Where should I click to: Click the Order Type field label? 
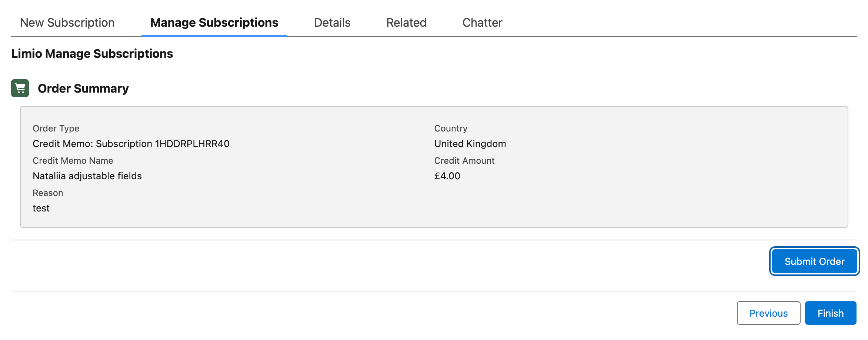coord(56,129)
